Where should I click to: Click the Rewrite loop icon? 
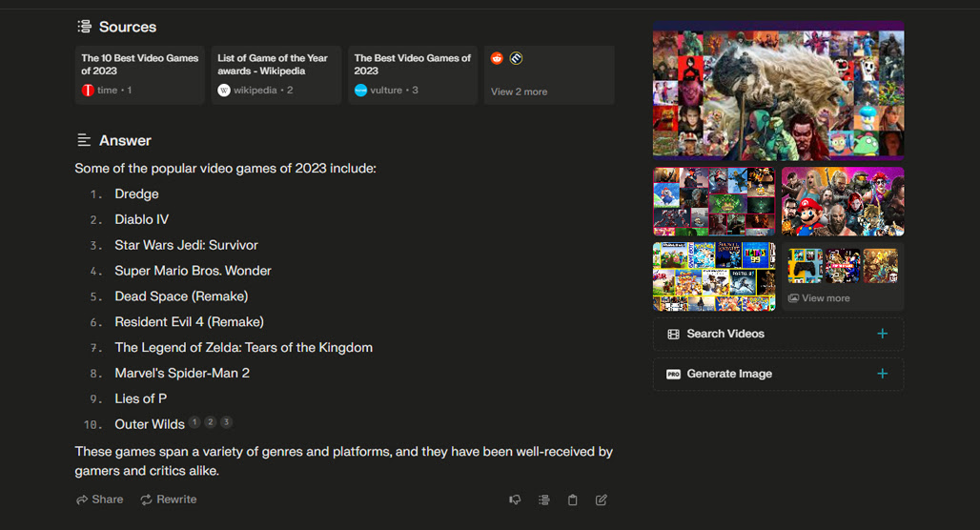click(146, 499)
